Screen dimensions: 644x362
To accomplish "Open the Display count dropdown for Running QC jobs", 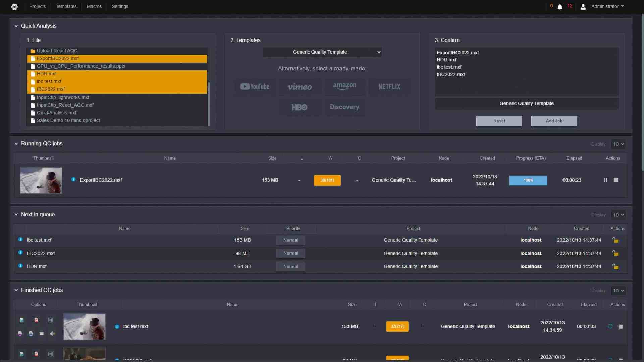I will click(618, 144).
